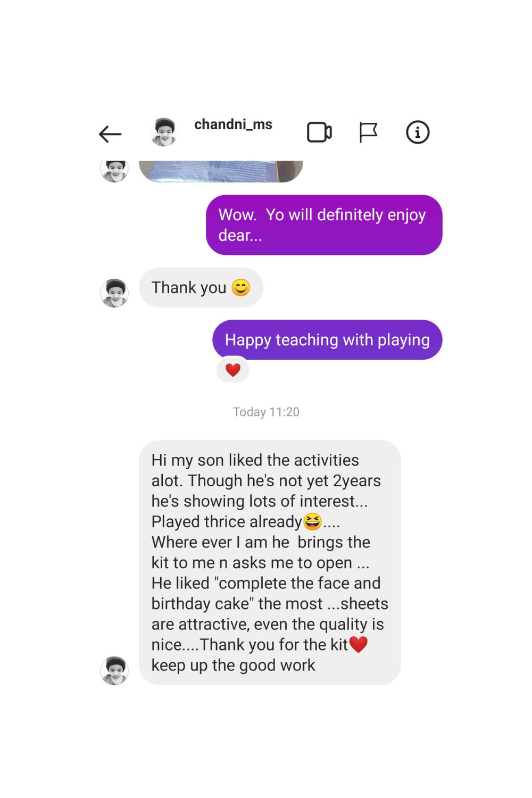Screen dimensions: 532x798
Task: Flag this conversation
Action: [368, 132]
